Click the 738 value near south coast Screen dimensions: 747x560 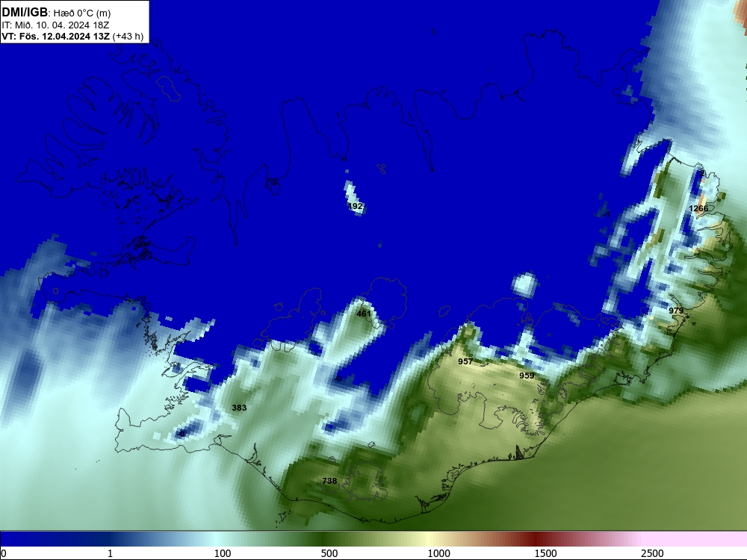[x=329, y=481]
